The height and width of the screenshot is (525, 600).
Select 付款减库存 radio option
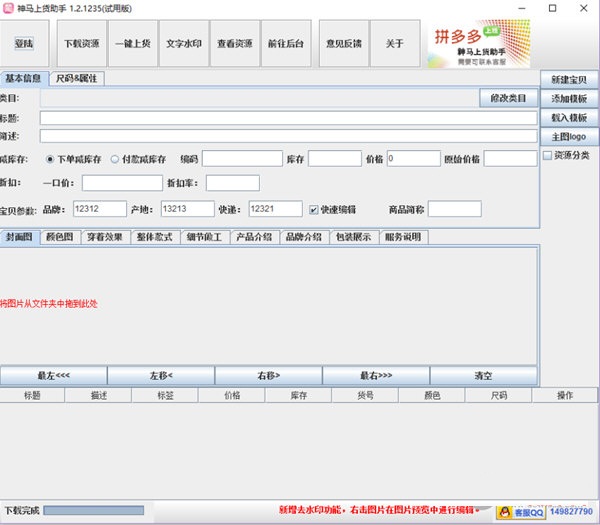(115, 159)
